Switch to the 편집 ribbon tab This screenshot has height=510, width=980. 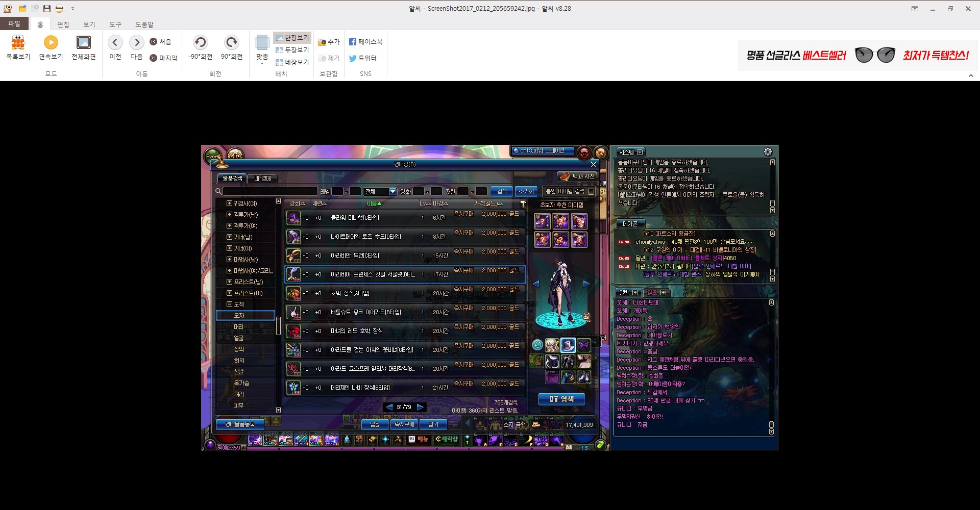(63, 24)
